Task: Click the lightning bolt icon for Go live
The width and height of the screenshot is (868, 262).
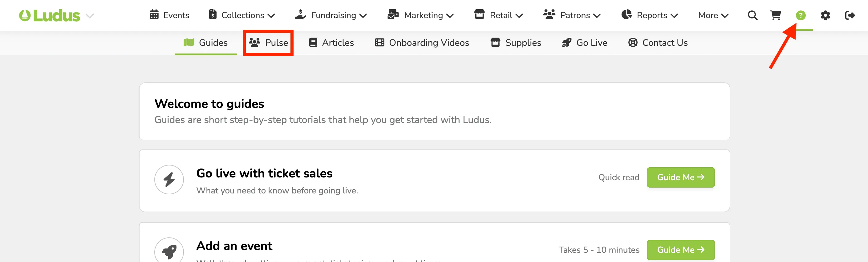Action: coord(169,180)
